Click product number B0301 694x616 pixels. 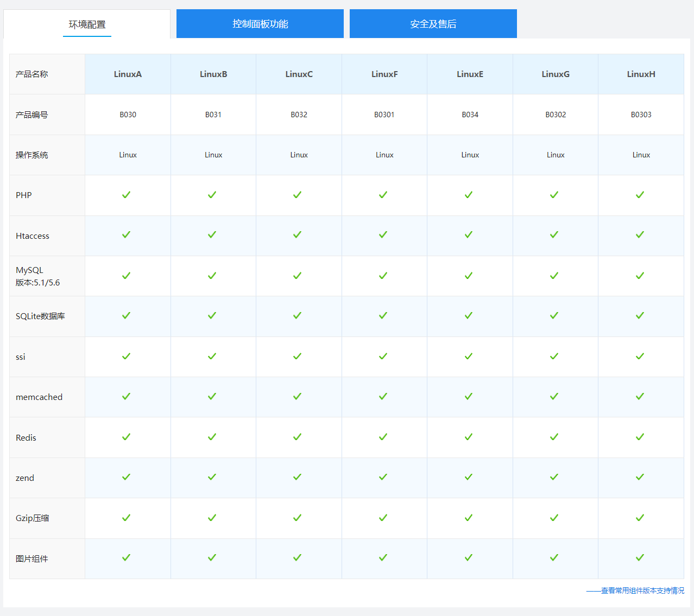384,115
